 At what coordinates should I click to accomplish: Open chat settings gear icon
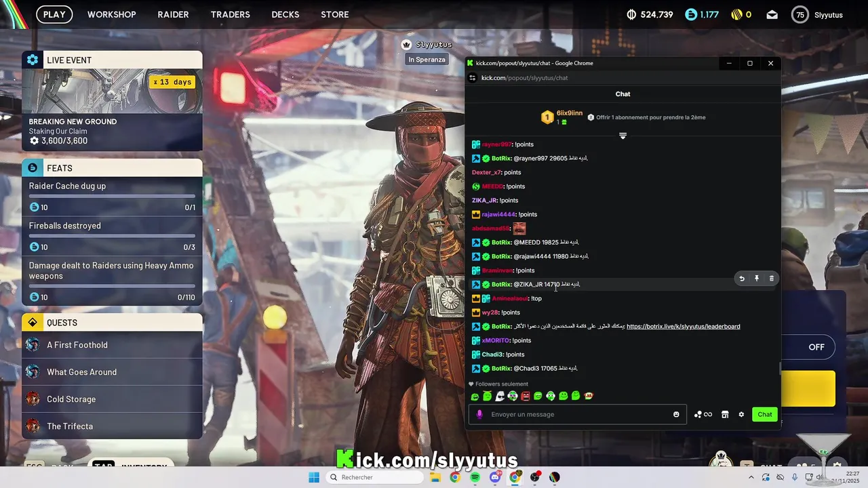pos(741,414)
